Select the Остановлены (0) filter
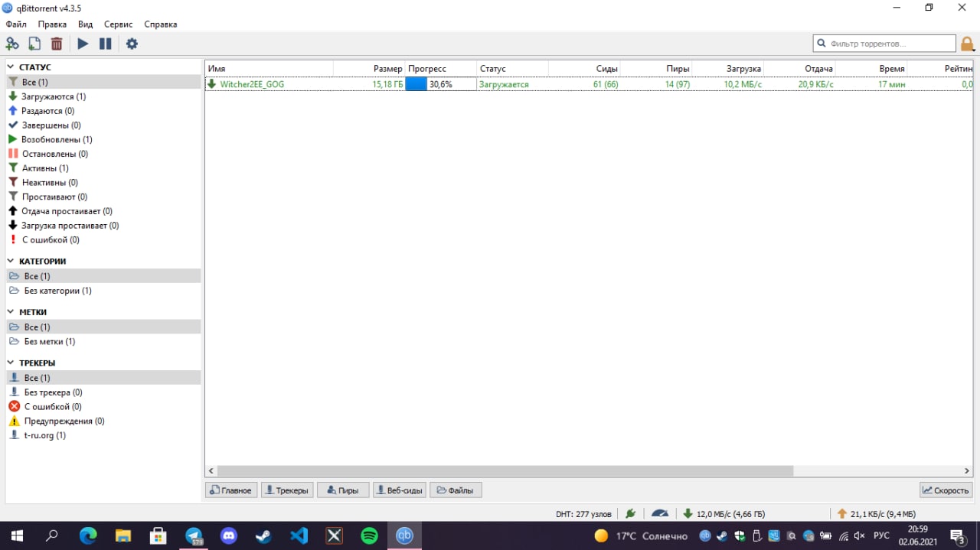980x550 pixels. [x=103, y=154]
